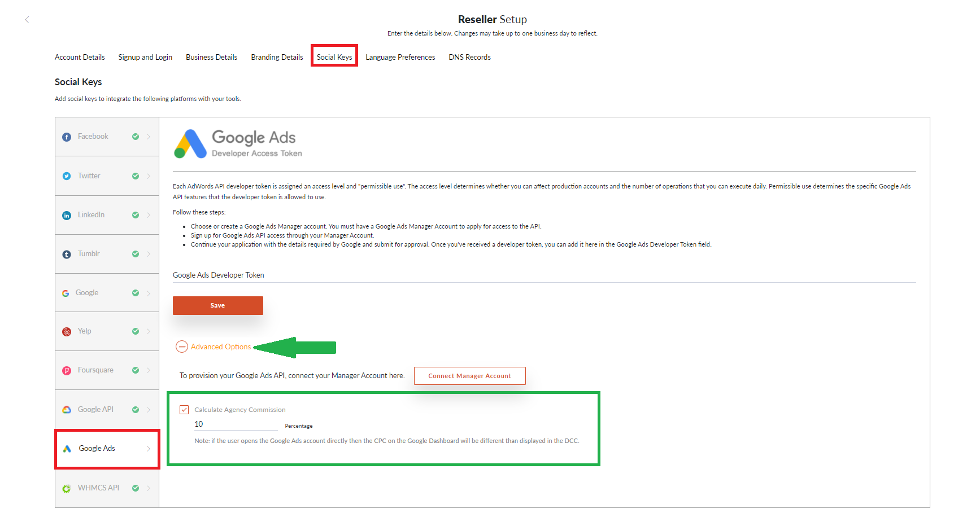Expand Facebook row chevron
The width and height of the screenshot is (980, 513).
[149, 137]
